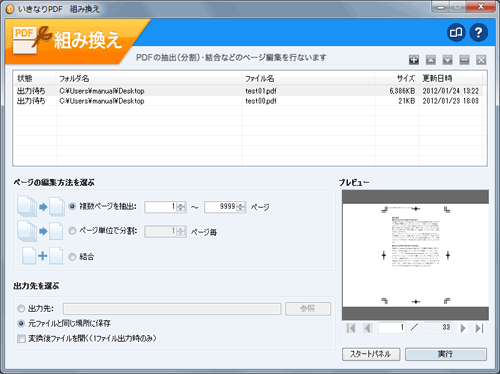Jump to last preview page
The image size is (500, 374).
click(479, 328)
